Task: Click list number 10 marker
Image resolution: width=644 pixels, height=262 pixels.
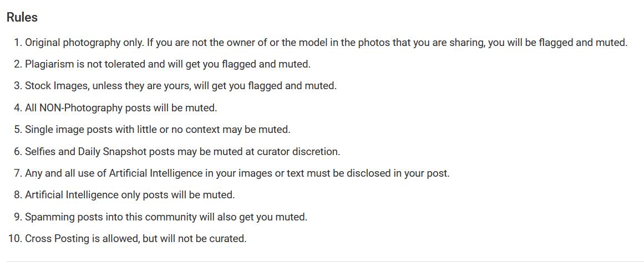Action: [x=14, y=239]
